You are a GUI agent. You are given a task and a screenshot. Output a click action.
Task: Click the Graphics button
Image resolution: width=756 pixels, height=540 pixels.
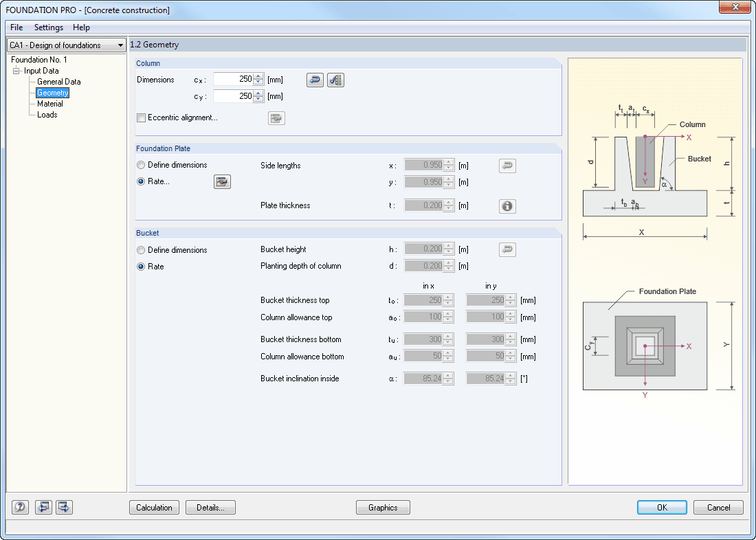point(383,507)
